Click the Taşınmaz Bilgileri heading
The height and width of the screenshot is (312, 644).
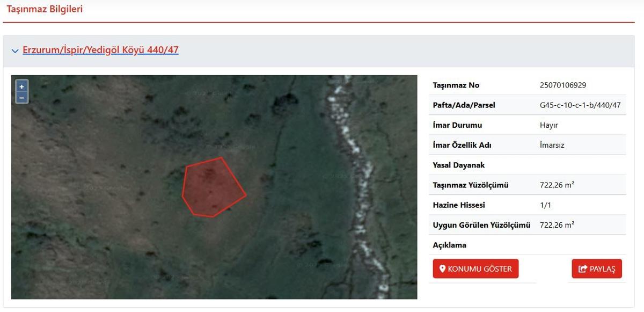click(45, 9)
